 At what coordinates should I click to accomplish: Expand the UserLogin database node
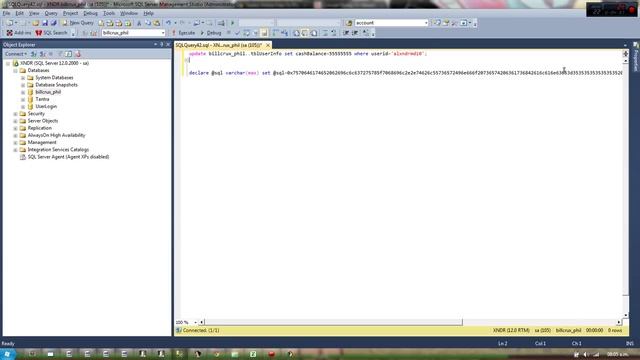click(23, 107)
